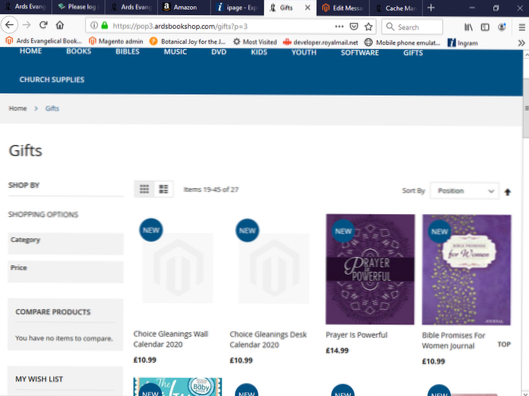Click the Home breadcrumb link
Viewport: 529px width, 396px height.
pyautogui.click(x=18, y=108)
